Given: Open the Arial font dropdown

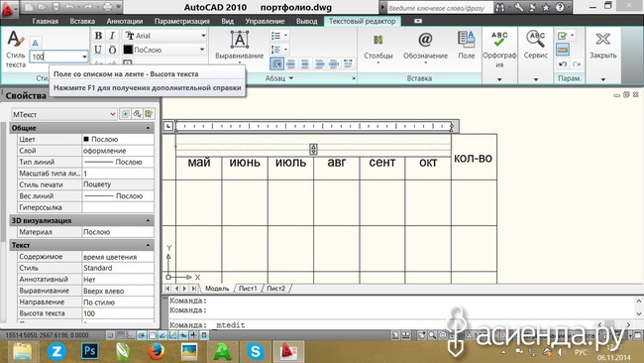Looking at the screenshot, I should coord(203,36).
